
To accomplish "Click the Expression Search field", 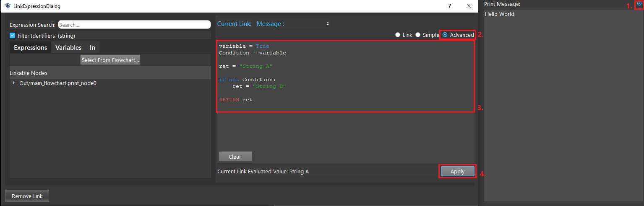I will tap(134, 25).
